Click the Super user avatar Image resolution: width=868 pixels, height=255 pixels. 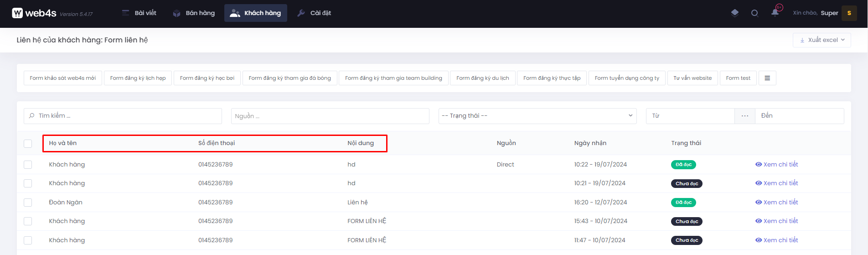[x=849, y=13]
